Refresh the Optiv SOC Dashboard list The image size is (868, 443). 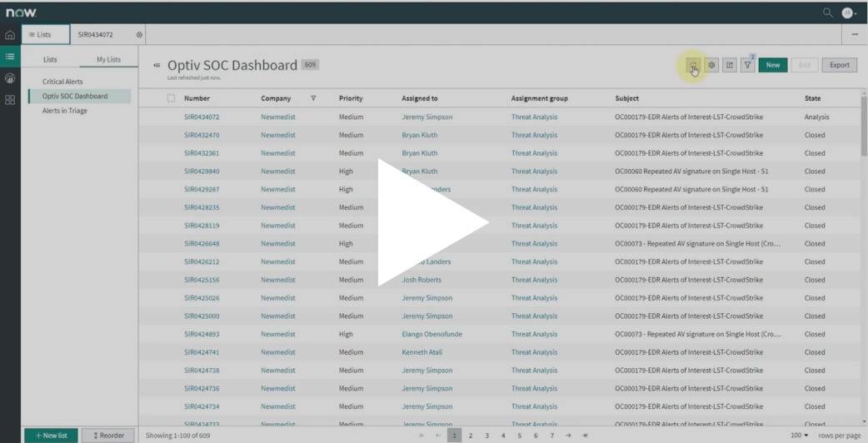(693, 65)
